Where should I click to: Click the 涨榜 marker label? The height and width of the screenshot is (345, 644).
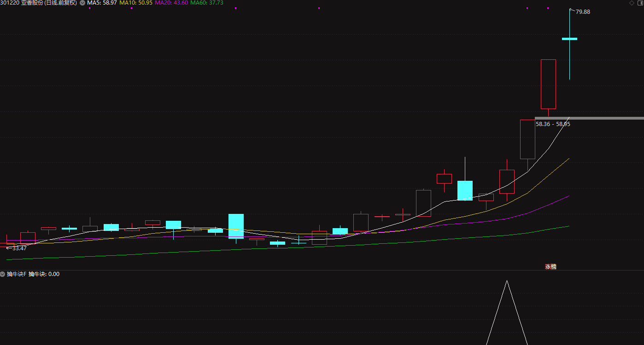click(550, 266)
